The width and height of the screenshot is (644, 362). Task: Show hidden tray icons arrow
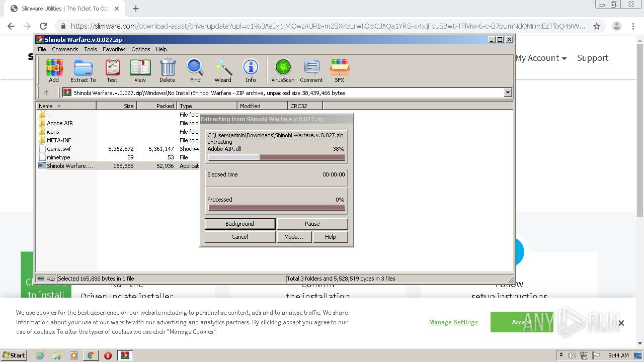point(561,355)
